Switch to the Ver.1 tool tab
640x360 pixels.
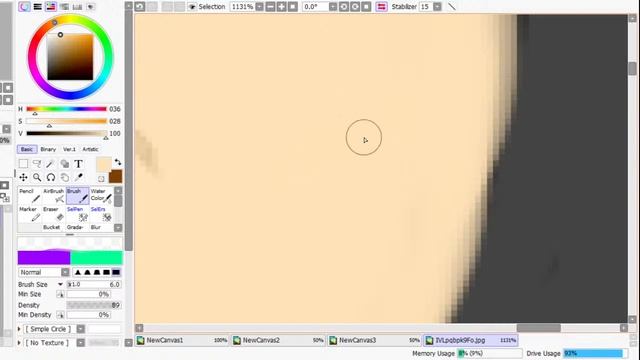69,149
